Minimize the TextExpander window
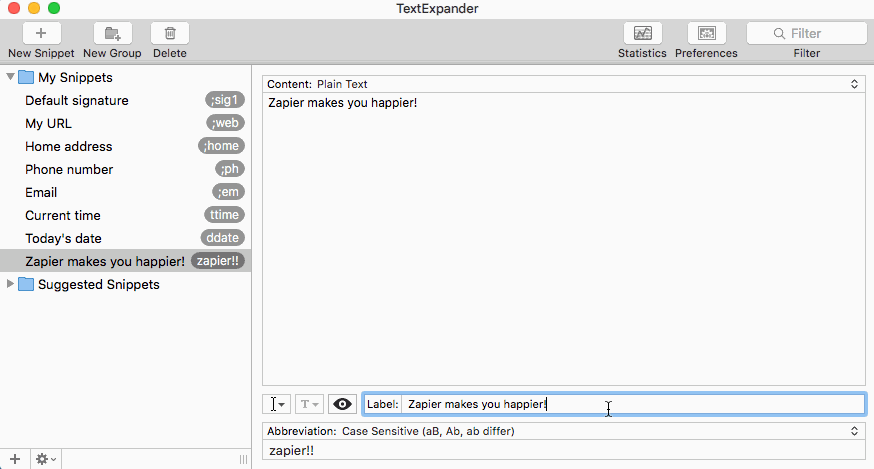 coord(34,8)
